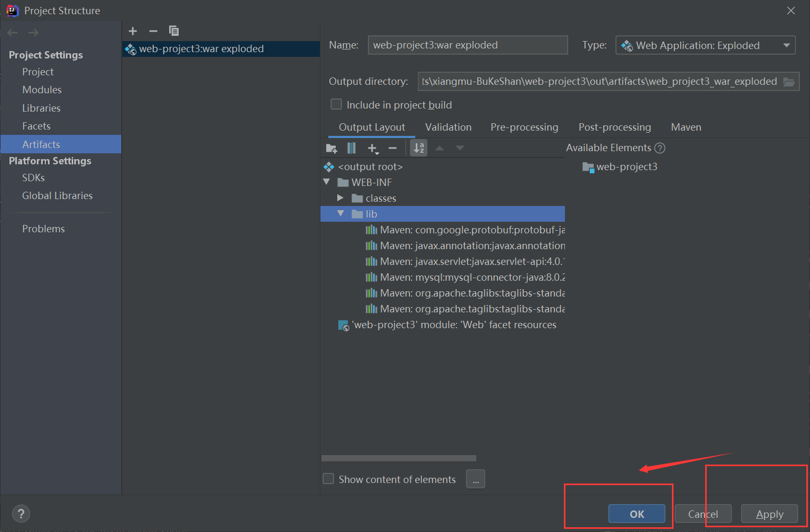Browse for the output directory folder
This screenshot has height=532, width=810.
789,82
